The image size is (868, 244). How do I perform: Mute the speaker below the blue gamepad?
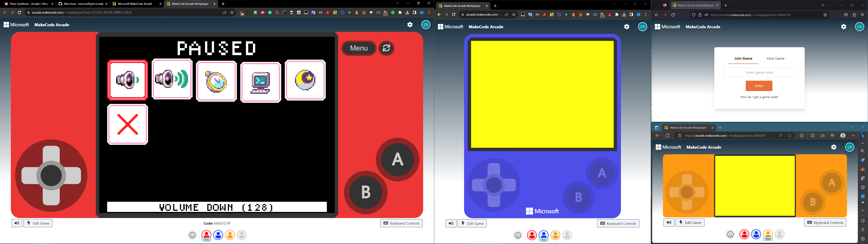[x=451, y=223]
